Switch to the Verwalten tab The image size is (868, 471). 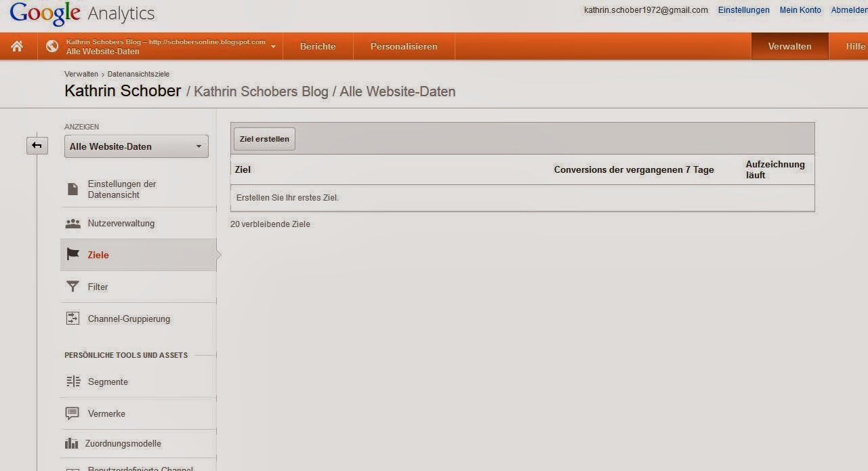point(789,47)
